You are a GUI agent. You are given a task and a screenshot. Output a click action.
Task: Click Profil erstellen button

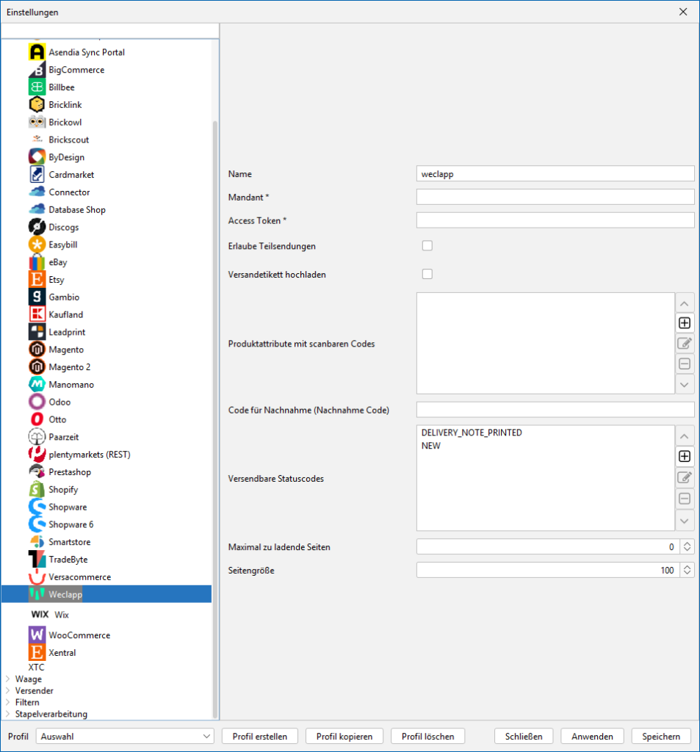pyautogui.click(x=260, y=736)
